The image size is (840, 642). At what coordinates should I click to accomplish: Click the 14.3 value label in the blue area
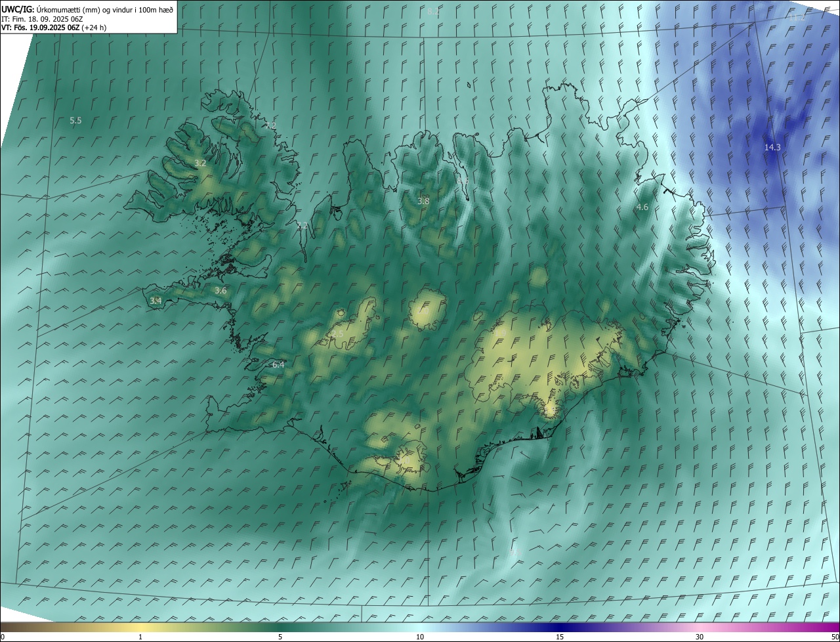click(x=772, y=147)
